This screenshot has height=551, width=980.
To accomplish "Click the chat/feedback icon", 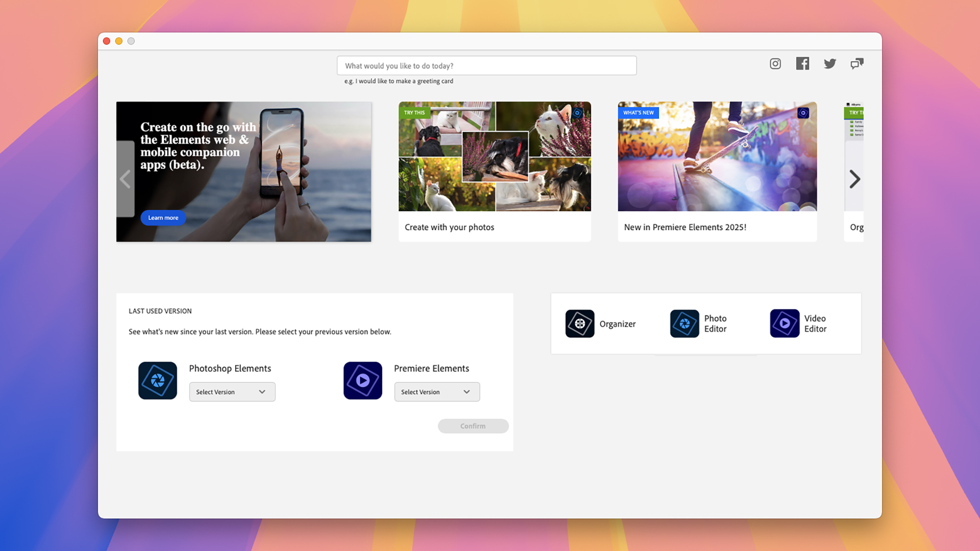I will click(x=857, y=63).
